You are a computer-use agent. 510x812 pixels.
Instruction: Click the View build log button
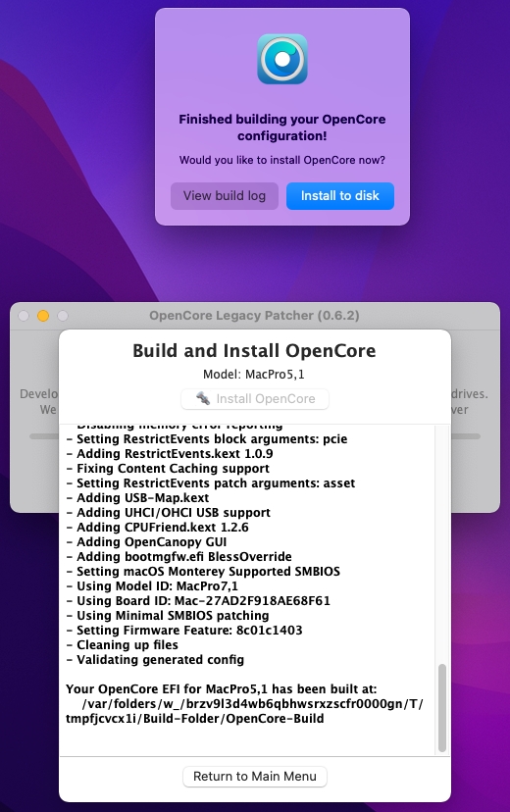pyautogui.click(x=225, y=196)
